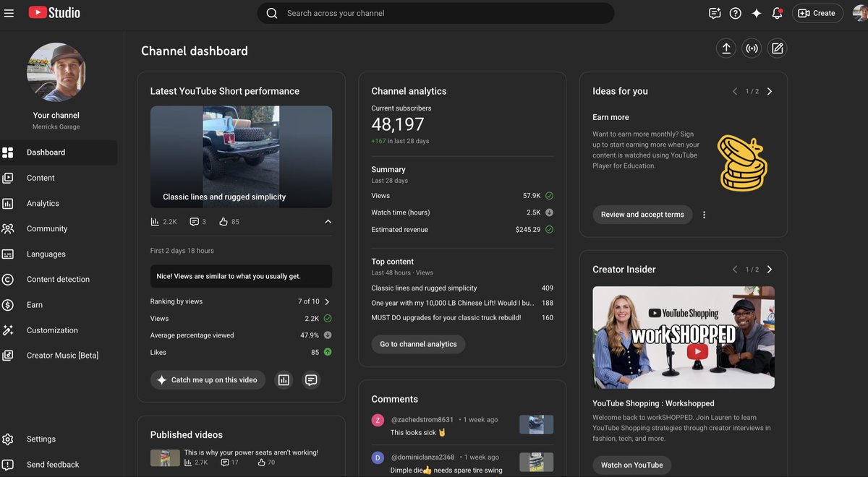The width and height of the screenshot is (868, 477).
Task: Click the search magnifier icon
Action: (272, 13)
